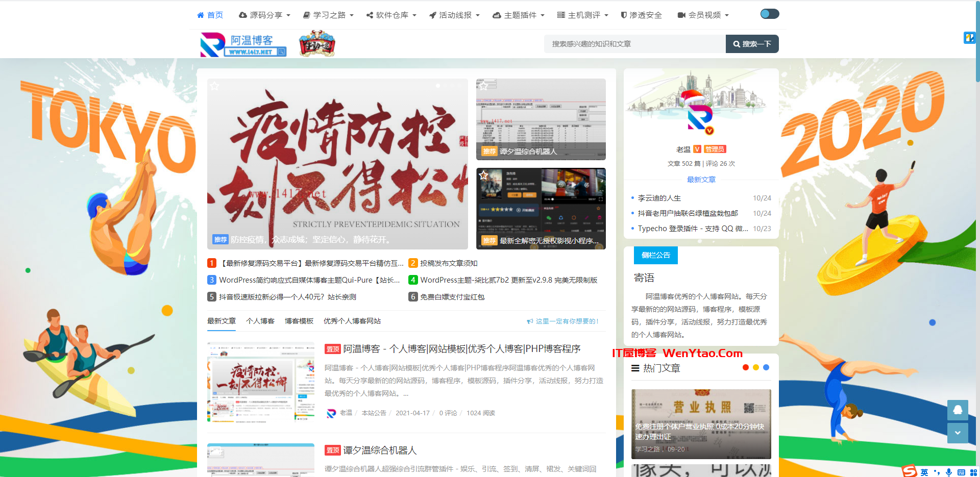Expand the 学习之路 dropdown menu
Image resolution: width=980 pixels, height=477 pixels.
point(328,15)
